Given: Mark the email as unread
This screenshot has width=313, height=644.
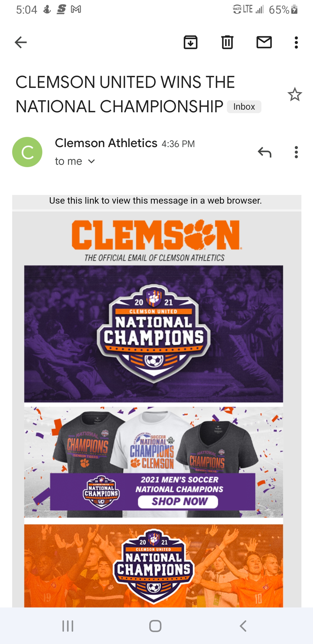Looking at the screenshot, I should point(264,42).
